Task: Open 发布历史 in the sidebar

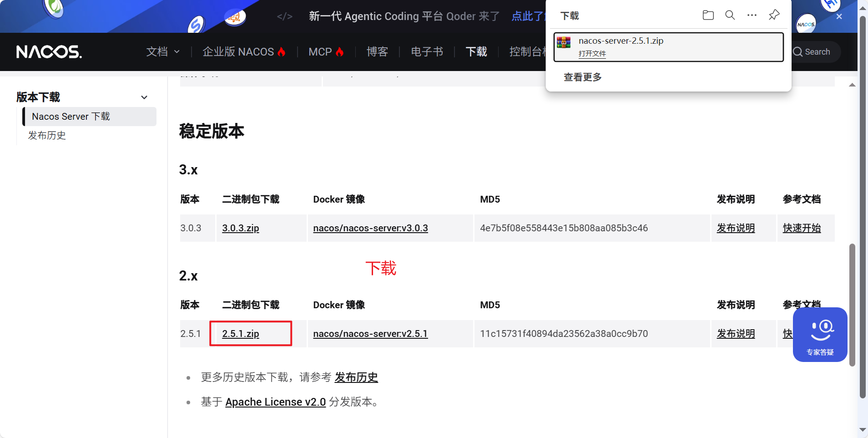Action: point(47,136)
